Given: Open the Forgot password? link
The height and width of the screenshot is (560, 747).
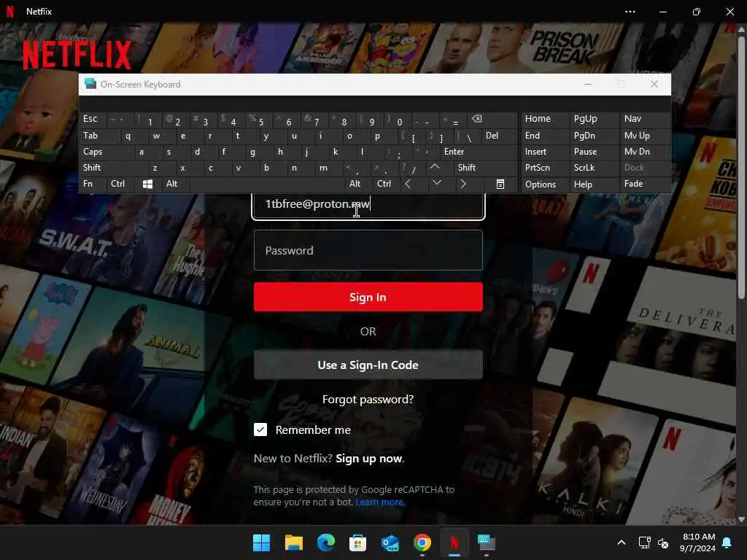Looking at the screenshot, I should pos(368,399).
